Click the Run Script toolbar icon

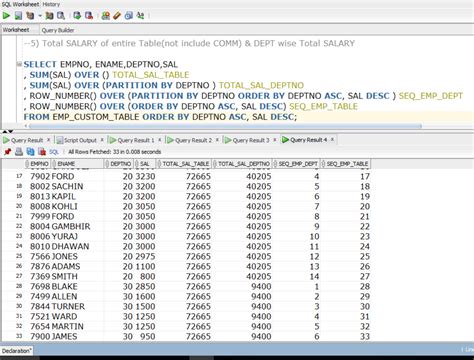click(18, 15)
